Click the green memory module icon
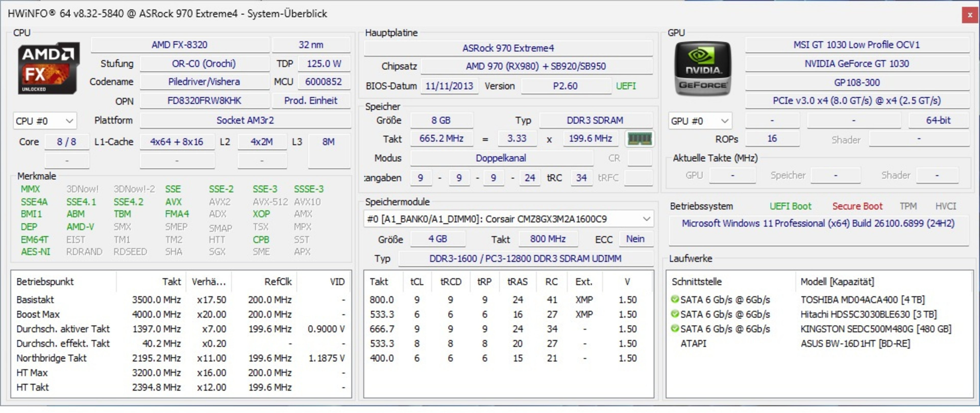Image resolution: width=980 pixels, height=413 pixels. (x=640, y=139)
